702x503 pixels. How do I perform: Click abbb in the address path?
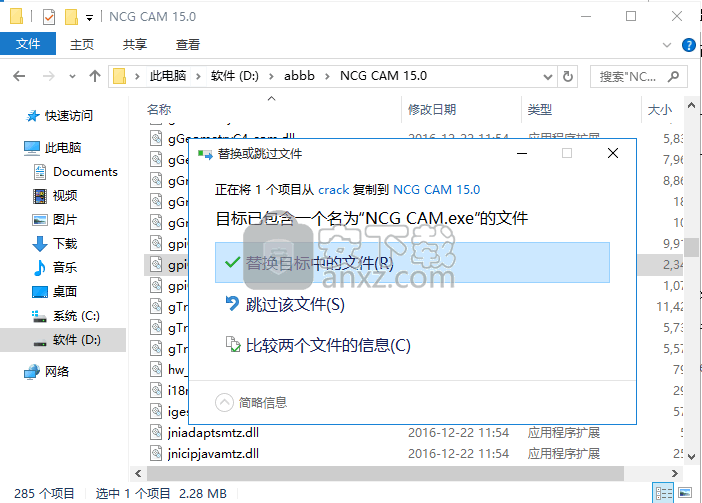click(299, 76)
